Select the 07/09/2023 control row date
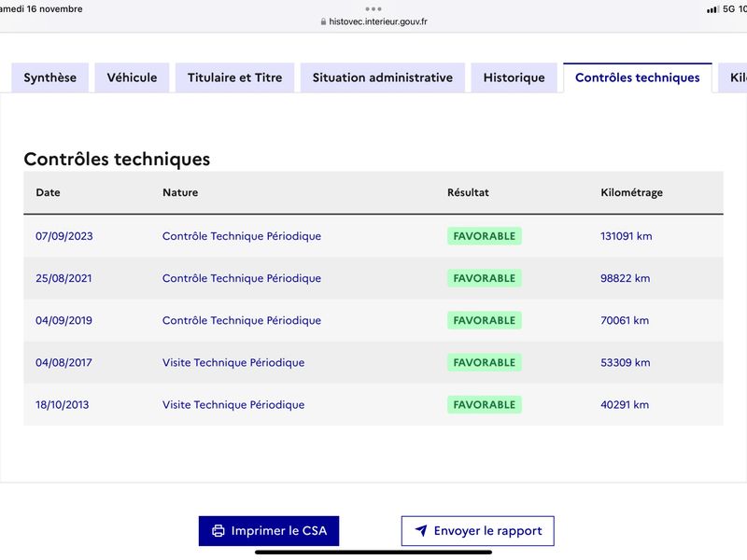This screenshot has height=560, width=747. pyautogui.click(x=64, y=236)
